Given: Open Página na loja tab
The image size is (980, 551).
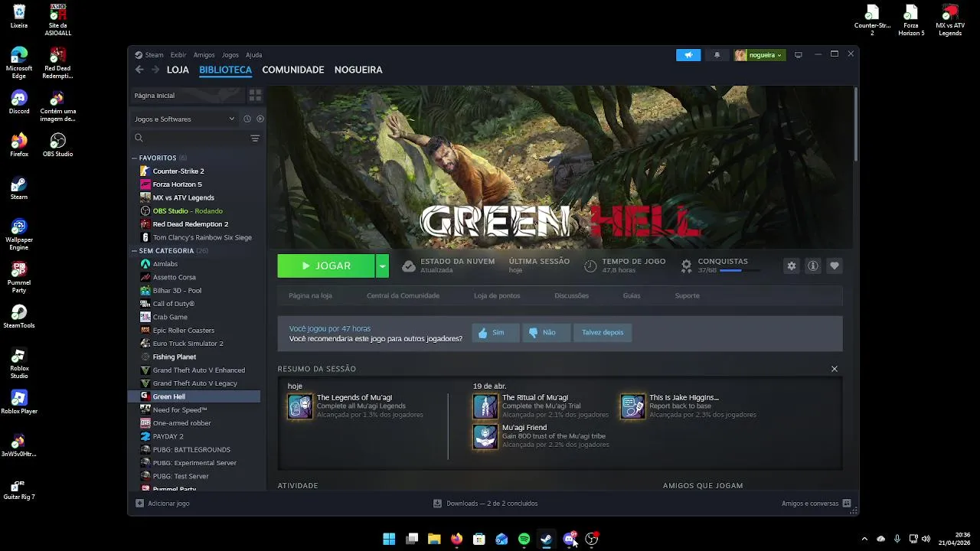Looking at the screenshot, I should tap(310, 295).
